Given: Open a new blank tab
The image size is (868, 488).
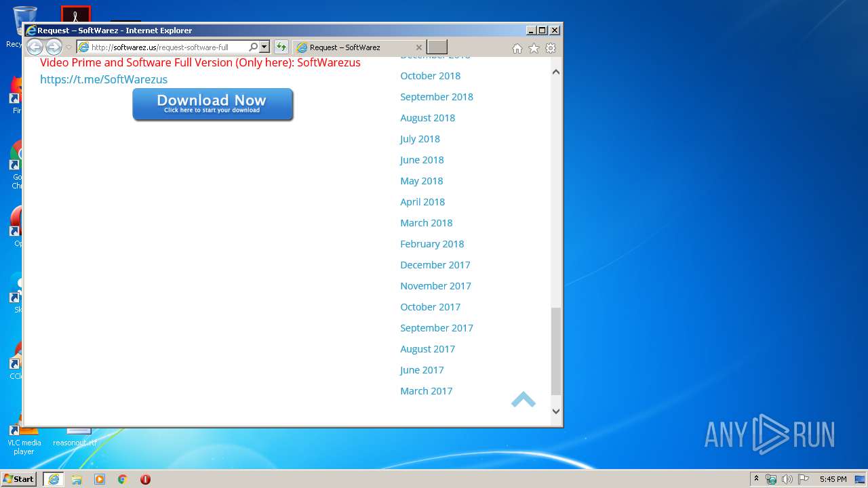Looking at the screenshot, I should pos(437,47).
